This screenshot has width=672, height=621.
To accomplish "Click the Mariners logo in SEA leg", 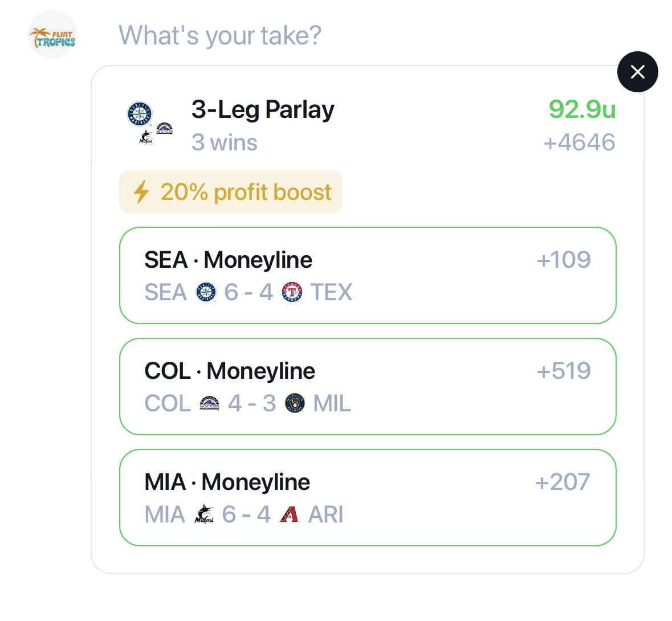I will point(206,292).
